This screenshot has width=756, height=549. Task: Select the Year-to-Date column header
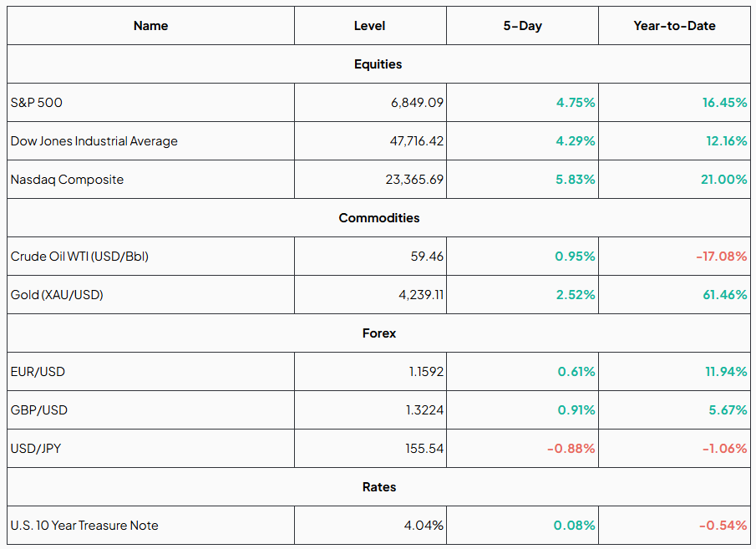pyautogui.click(x=674, y=26)
